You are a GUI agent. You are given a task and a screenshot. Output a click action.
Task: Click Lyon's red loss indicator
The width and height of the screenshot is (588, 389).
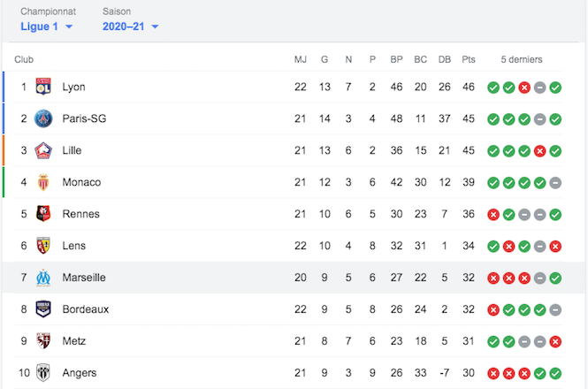[524, 88]
